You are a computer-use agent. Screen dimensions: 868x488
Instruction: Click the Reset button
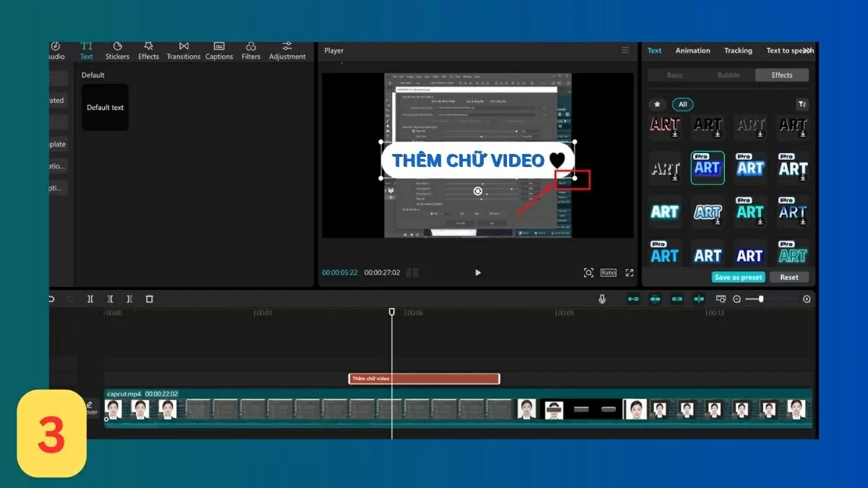789,277
